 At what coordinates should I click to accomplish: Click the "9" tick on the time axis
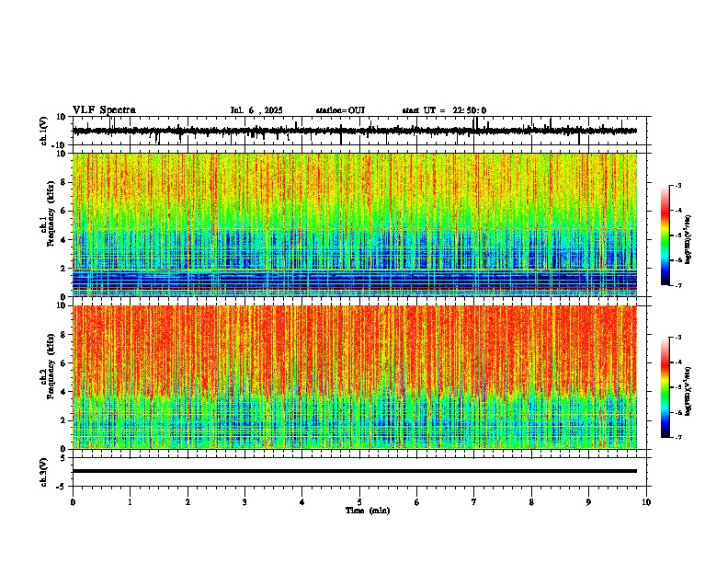tap(588, 502)
